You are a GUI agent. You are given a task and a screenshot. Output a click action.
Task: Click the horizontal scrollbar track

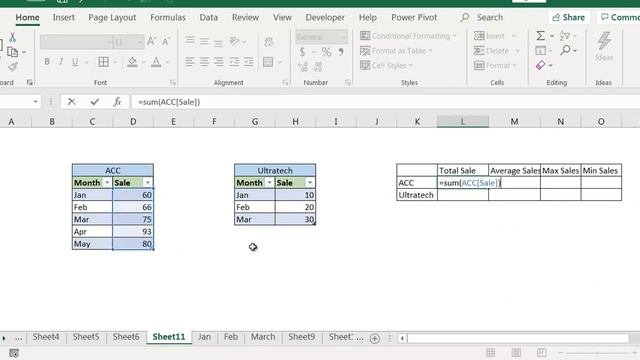518,338
